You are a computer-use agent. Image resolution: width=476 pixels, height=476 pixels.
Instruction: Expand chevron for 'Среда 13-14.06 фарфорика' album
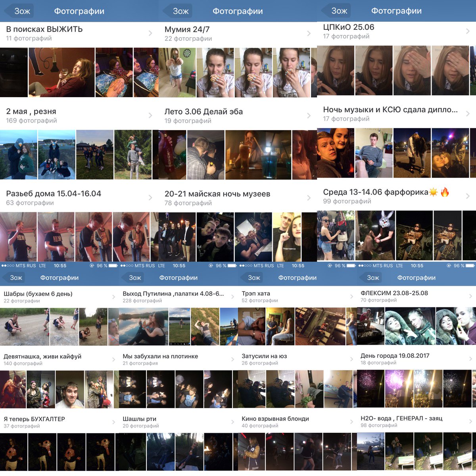tap(468, 196)
